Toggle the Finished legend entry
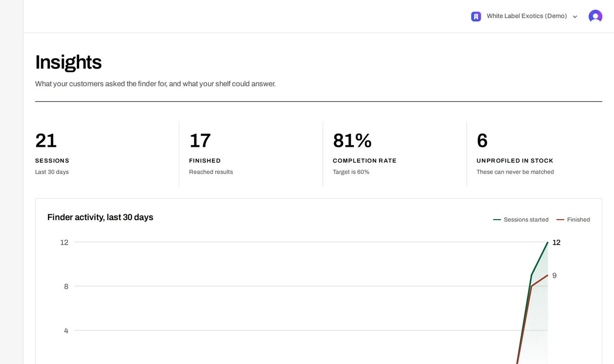 [x=573, y=220]
